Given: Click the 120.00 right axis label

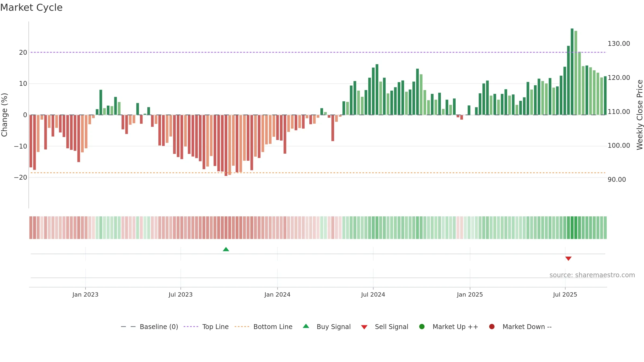Looking at the screenshot, I should [619, 77].
